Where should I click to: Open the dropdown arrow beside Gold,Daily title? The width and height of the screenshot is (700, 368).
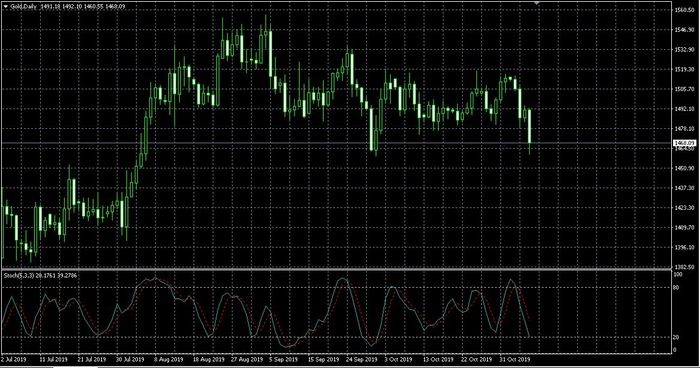(5, 7)
